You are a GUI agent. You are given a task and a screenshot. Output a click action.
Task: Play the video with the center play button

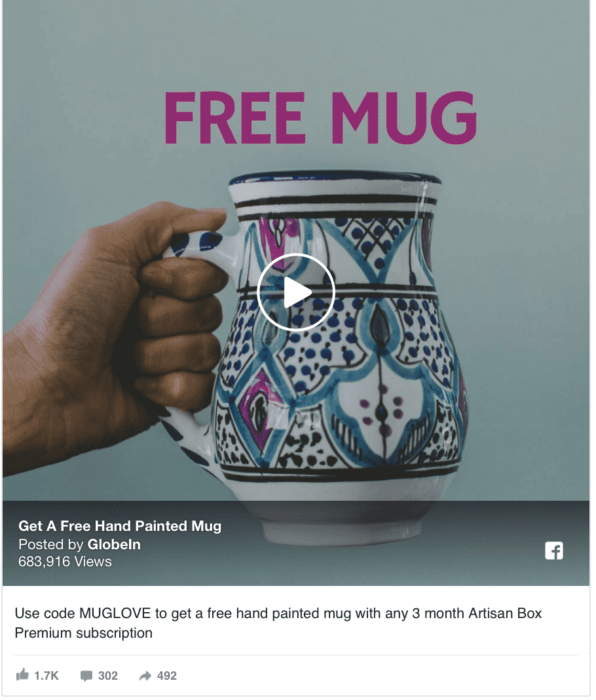pyautogui.click(x=297, y=293)
